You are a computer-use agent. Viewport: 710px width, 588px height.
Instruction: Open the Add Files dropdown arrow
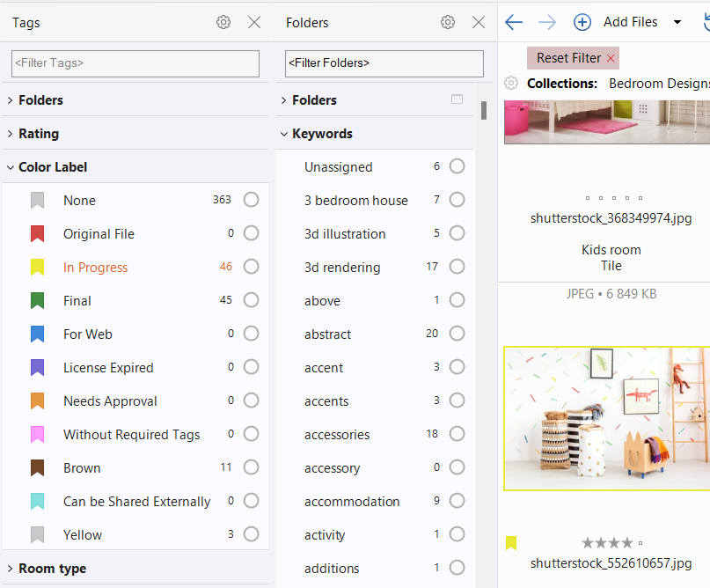[x=677, y=22]
